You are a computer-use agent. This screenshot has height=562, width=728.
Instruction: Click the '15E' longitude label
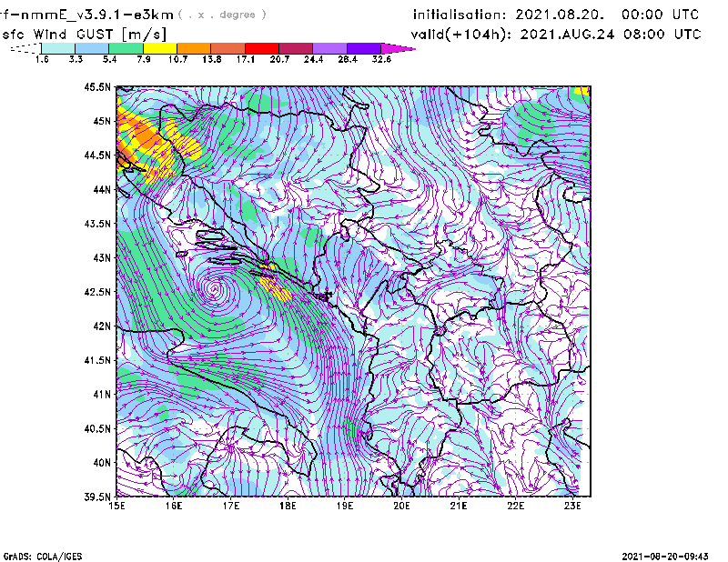point(116,506)
